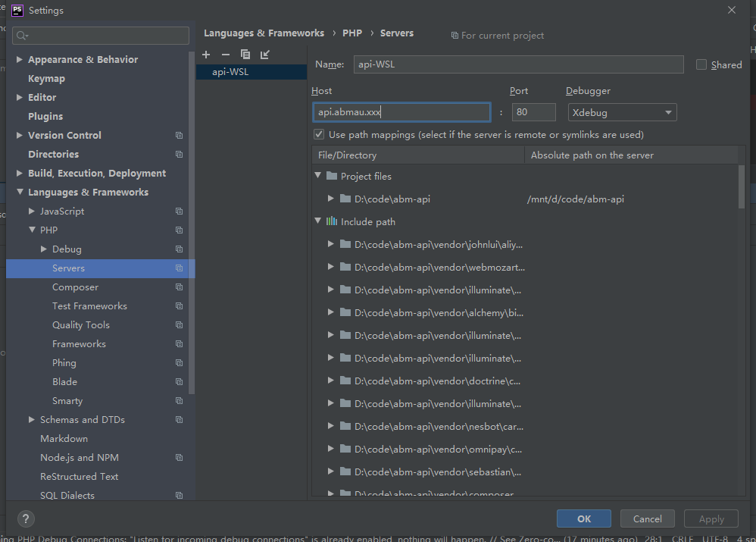Click project-level icon beside Version Control

[x=179, y=135]
